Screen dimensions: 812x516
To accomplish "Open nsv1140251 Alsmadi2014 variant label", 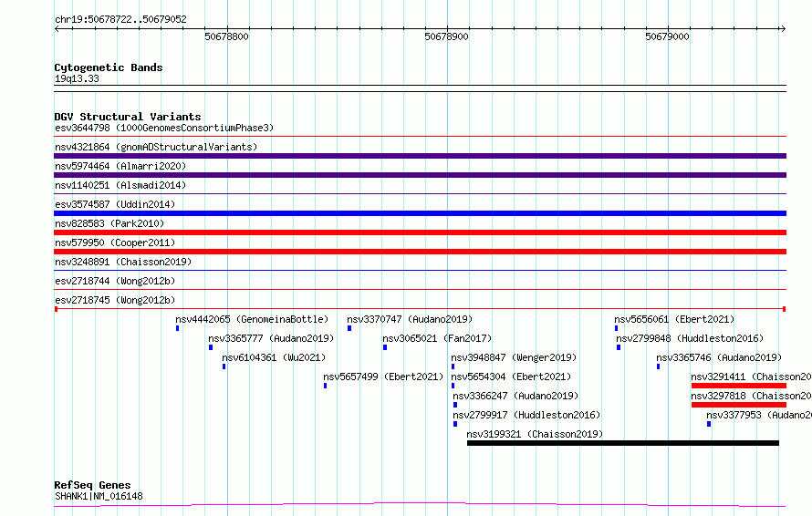I will click(120, 185).
